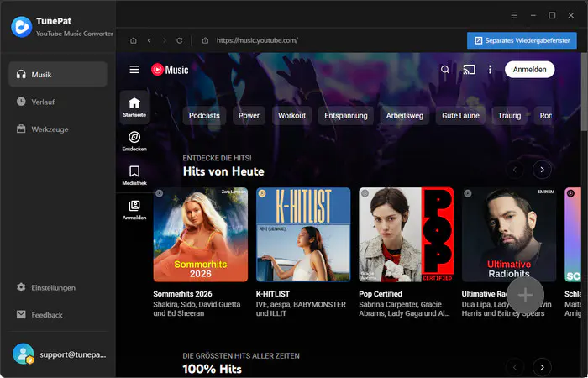588x378 pixels.
Task: Select the Traurig chip
Action: point(509,116)
